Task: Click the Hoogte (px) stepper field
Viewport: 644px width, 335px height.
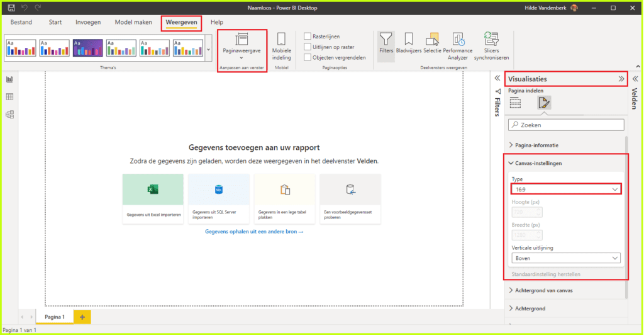Action: coord(527,212)
